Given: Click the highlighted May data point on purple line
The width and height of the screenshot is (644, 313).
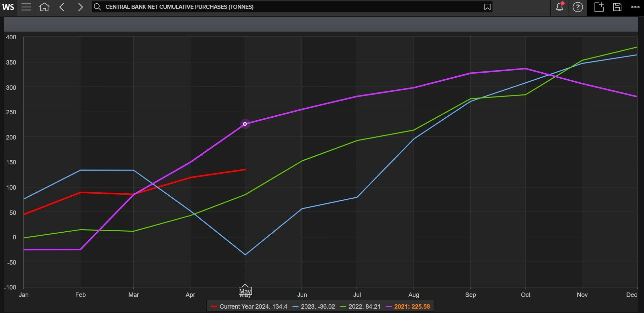Looking at the screenshot, I should (245, 124).
